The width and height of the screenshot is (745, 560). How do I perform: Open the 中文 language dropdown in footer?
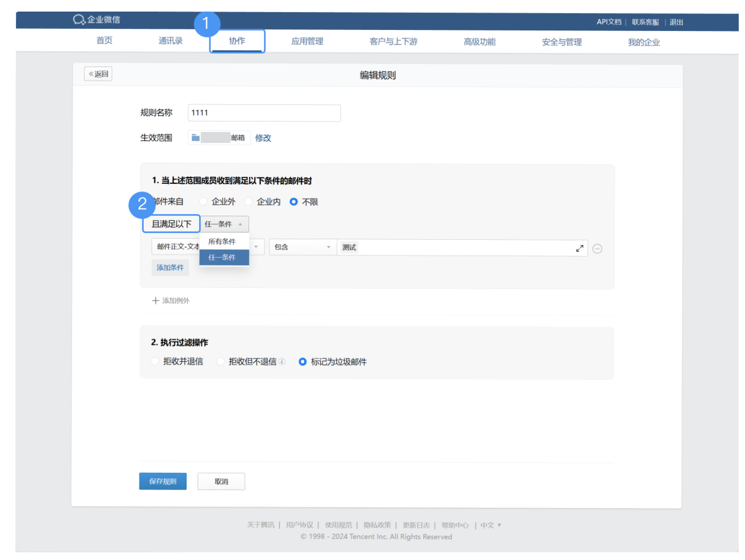(489, 525)
